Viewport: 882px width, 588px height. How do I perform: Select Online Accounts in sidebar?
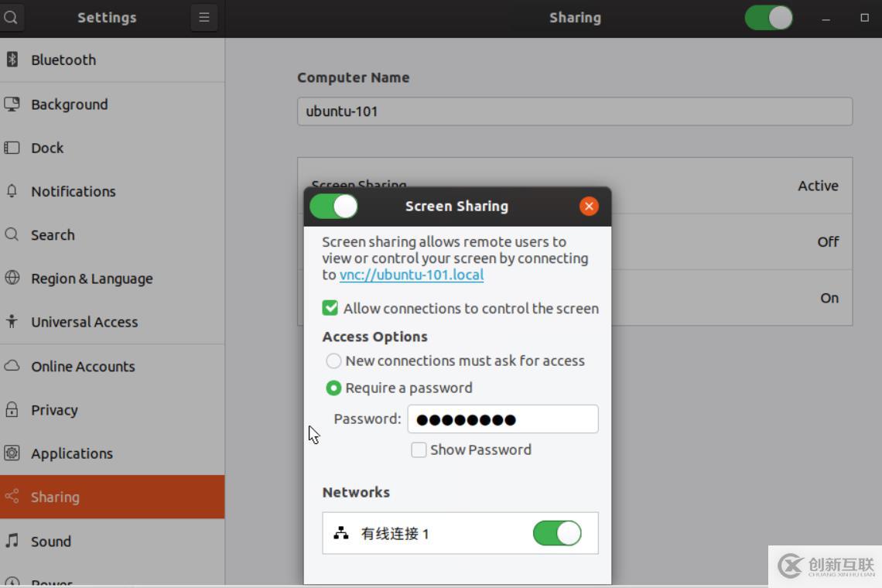point(112,366)
